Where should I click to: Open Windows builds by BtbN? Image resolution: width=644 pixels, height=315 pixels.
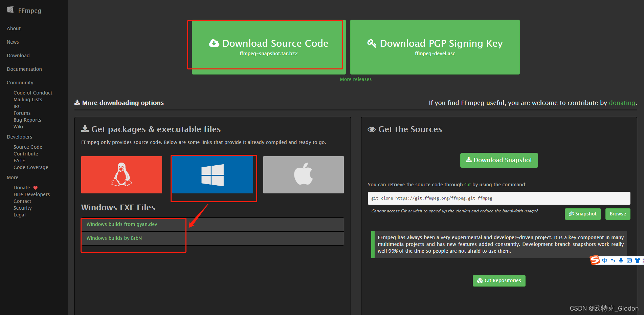pyautogui.click(x=114, y=238)
